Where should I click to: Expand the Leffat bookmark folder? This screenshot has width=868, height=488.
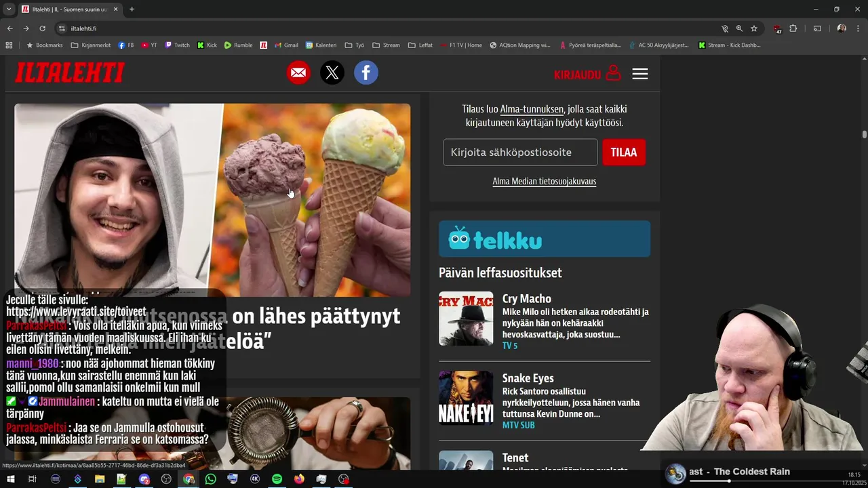coord(420,45)
